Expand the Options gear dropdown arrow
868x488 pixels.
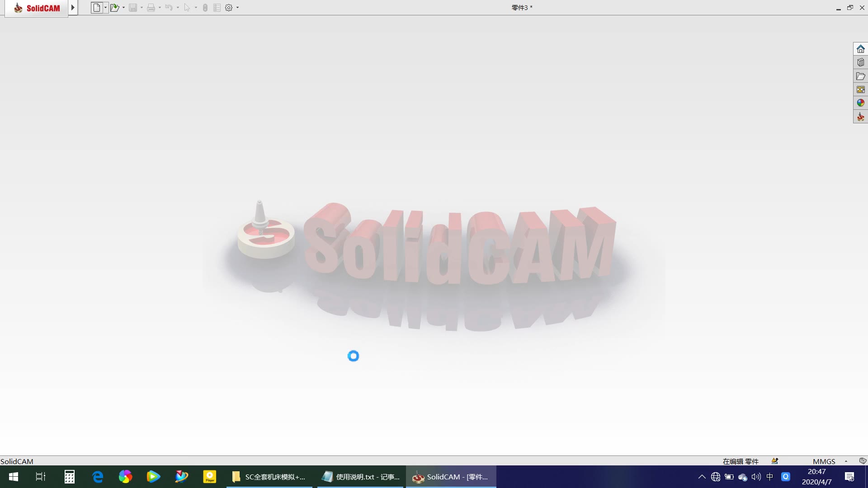(238, 8)
